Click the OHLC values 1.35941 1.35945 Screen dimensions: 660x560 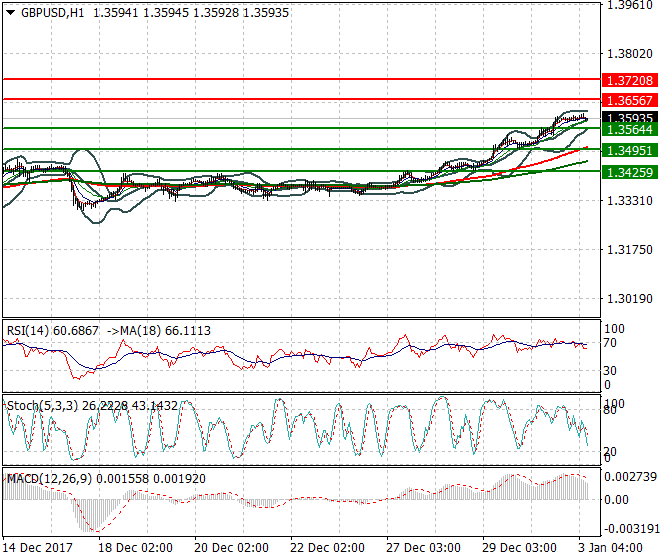[141, 13]
